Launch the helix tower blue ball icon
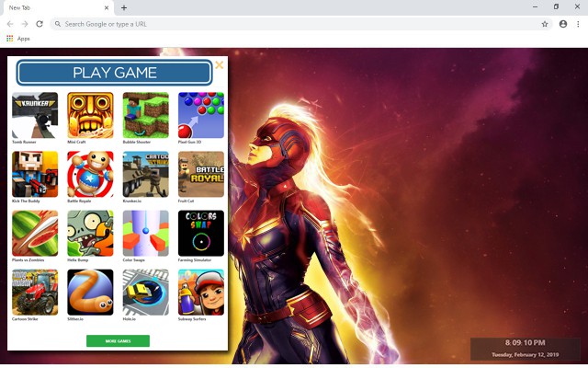This screenshot has width=588, height=368. point(146,233)
